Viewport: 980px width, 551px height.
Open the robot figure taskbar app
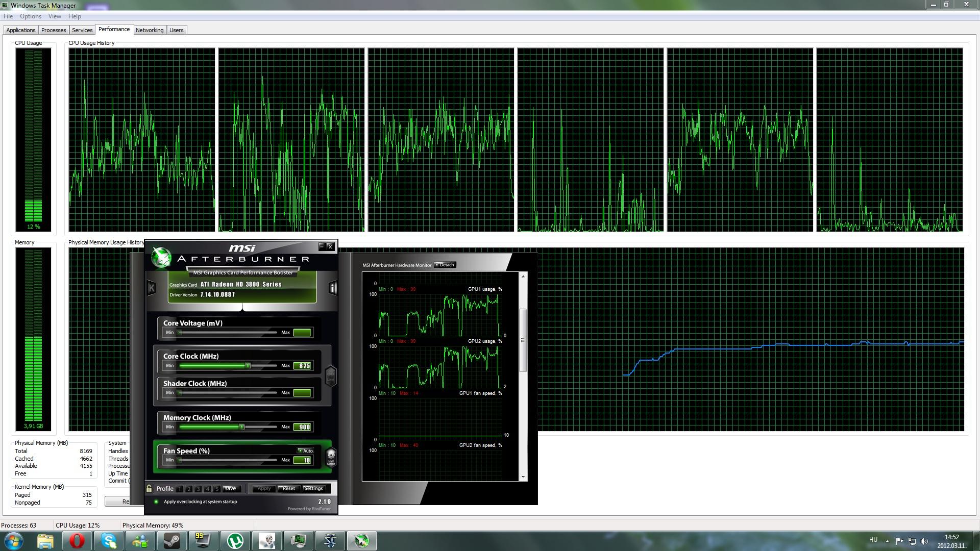tap(267, 541)
